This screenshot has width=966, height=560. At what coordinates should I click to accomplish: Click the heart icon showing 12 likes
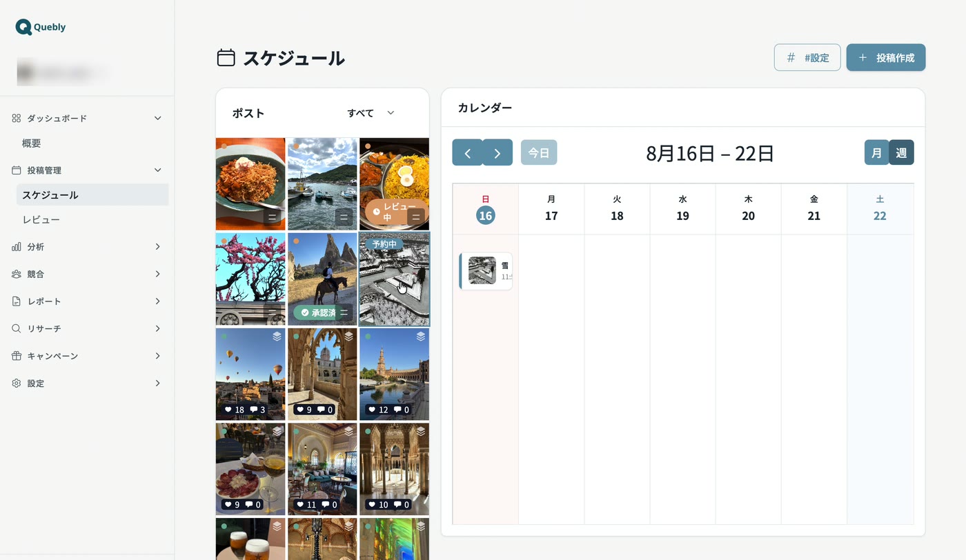(371, 410)
